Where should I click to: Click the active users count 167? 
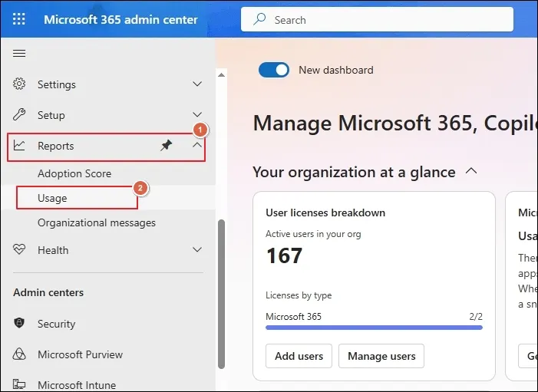284,255
